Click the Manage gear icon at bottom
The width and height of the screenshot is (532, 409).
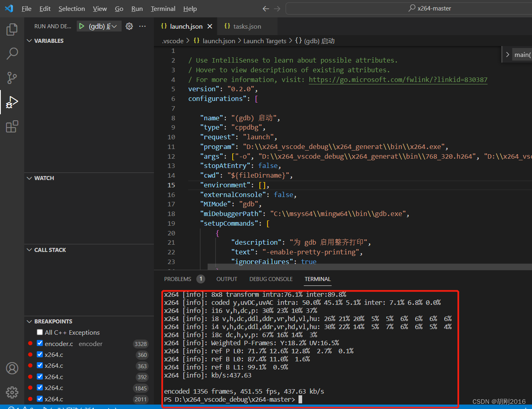[x=12, y=392]
